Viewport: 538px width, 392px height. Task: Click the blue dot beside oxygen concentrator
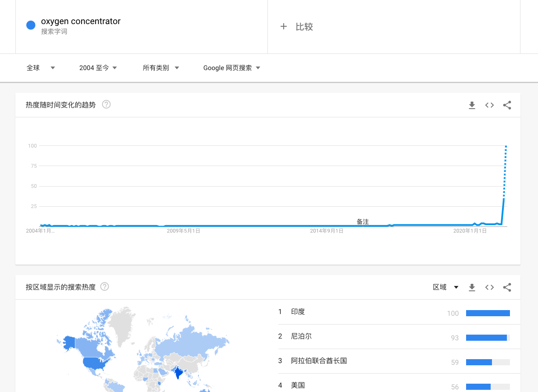coord(30,25)
